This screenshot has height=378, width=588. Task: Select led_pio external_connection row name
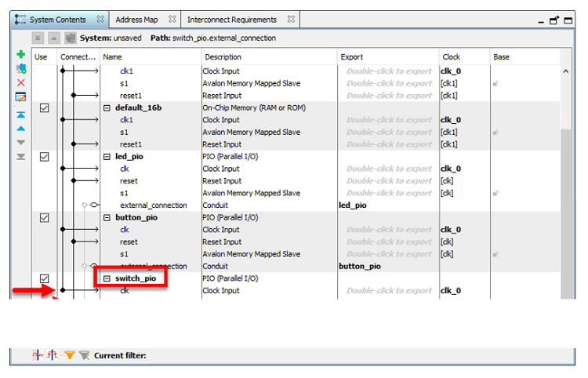[154, 205]
